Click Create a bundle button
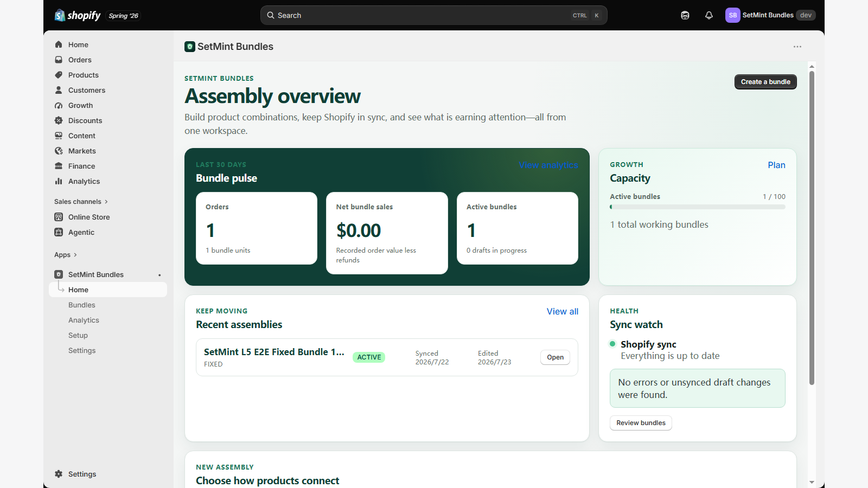Image resolution: width=868 pixels, height=488 pixels. (x=765, y=82)
